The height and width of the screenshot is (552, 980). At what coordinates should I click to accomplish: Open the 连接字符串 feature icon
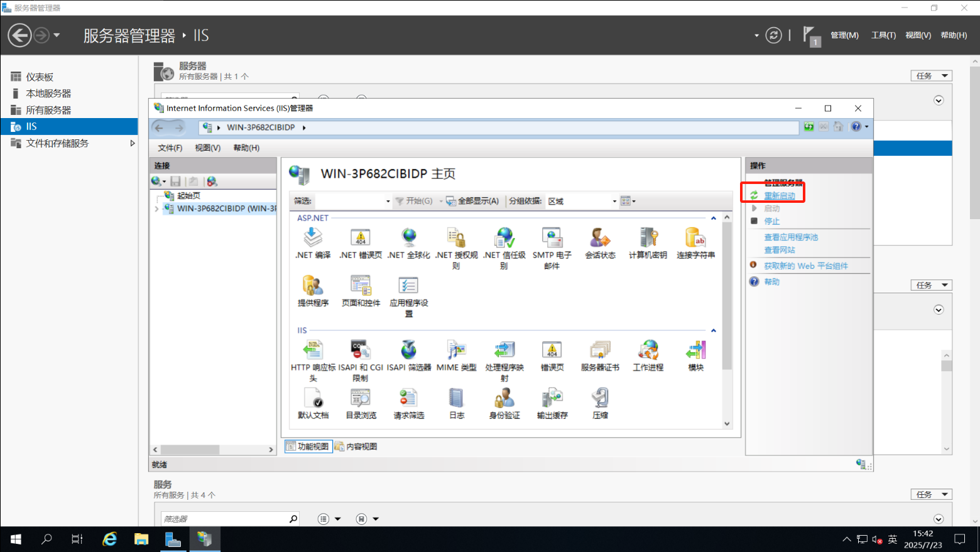[695, 237]
